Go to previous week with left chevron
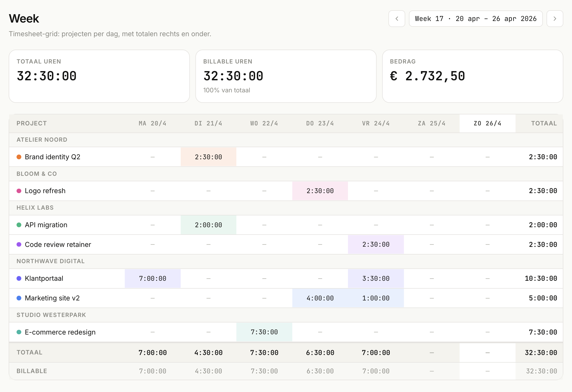 [397, 19]
